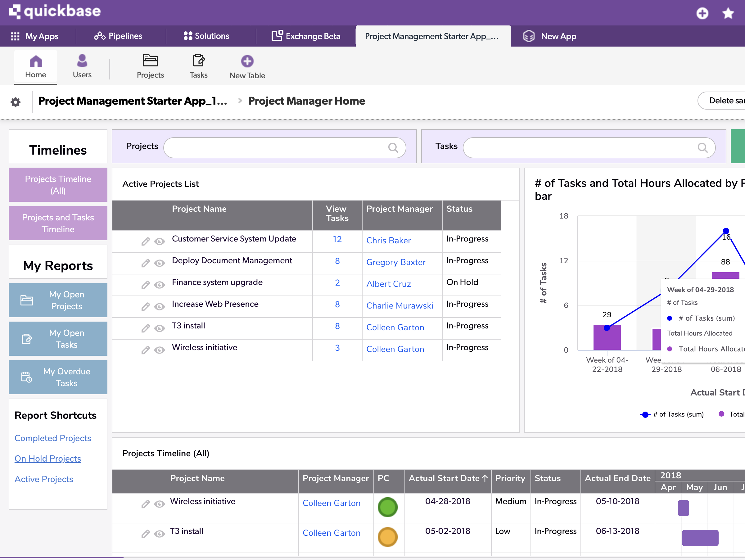Viewport: 745px width, 560px height.
Task: Open Chris Baker's profile link
Action: pos(388,240)
